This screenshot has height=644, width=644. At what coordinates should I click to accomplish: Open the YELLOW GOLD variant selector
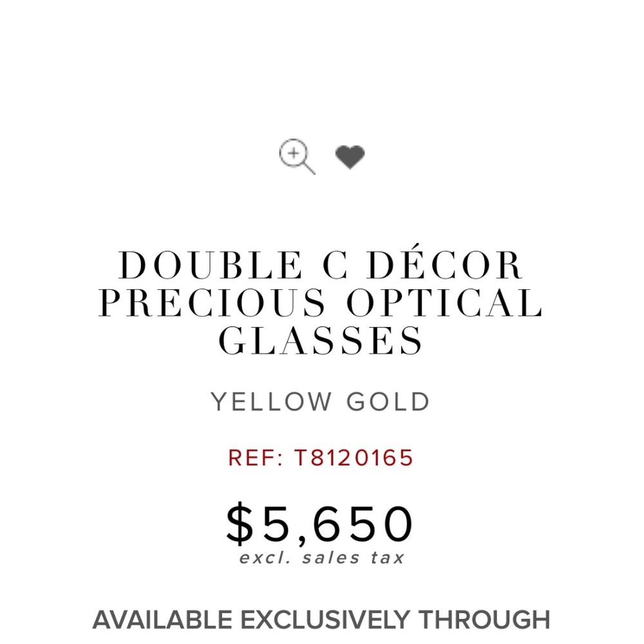(x=321, y=401)
